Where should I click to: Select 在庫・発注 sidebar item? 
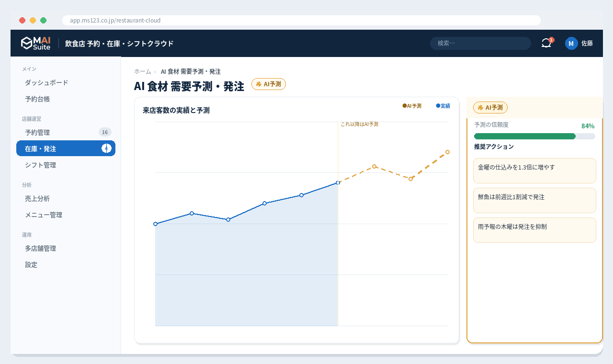point(66,148)
